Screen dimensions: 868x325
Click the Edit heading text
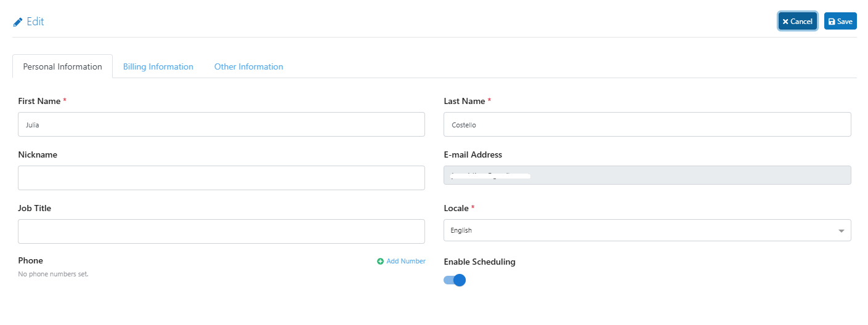tap(35, 22)
